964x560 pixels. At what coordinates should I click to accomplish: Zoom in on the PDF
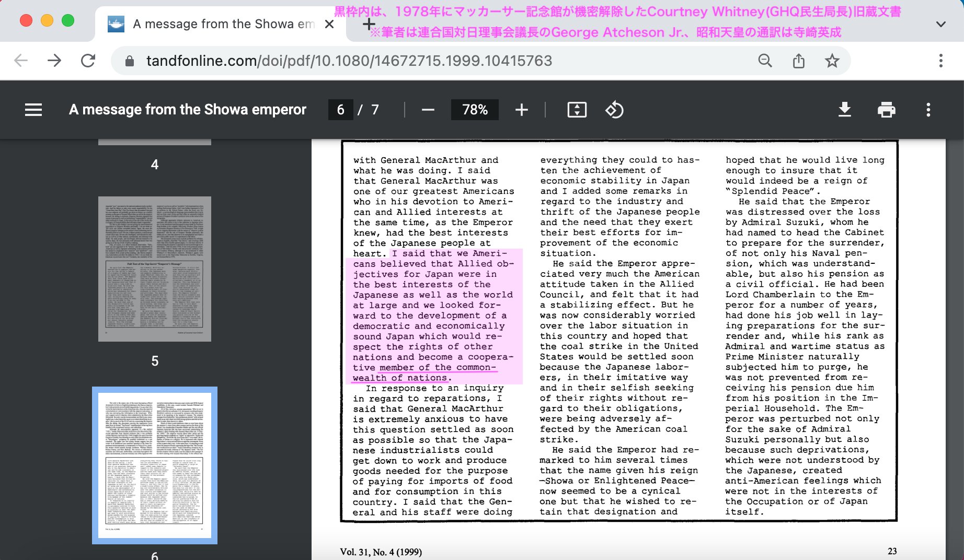pos(521,110)
